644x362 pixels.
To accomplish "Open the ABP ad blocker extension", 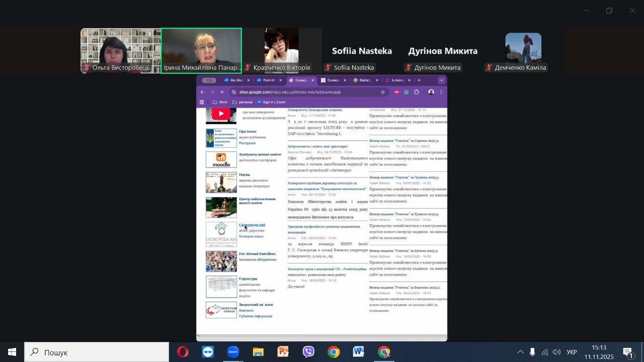I will tap(396, 92).
